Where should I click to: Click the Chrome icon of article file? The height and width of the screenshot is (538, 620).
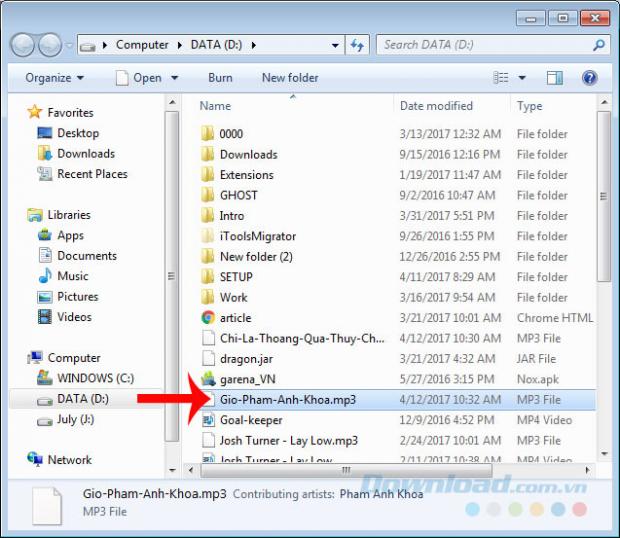click(x=208, y=318)
